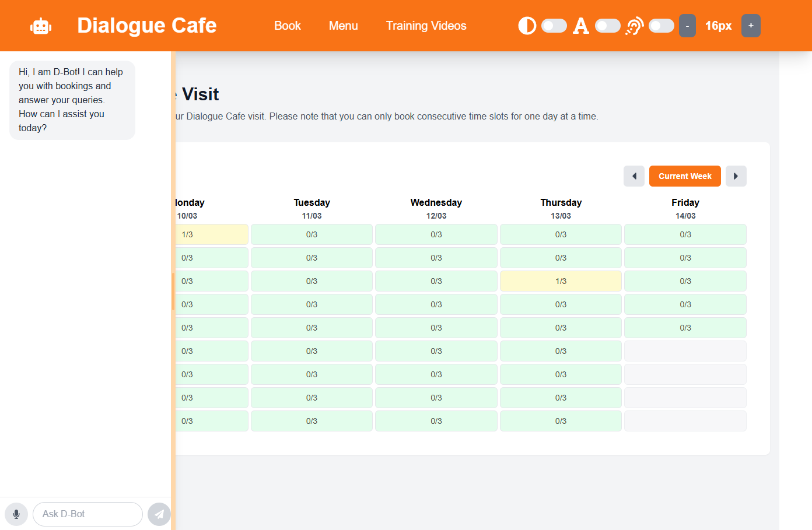Click the Current Week button

pos(685,176)
